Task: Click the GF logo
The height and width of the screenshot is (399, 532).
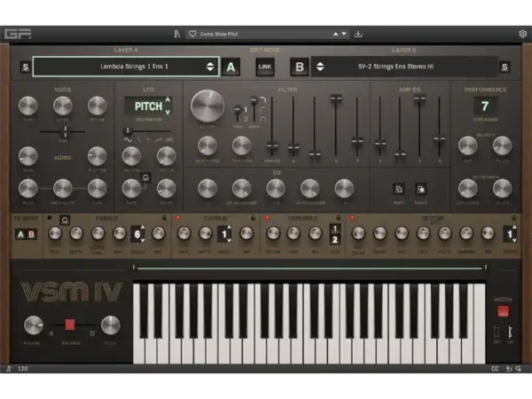Action: click(x=18, y=34)
